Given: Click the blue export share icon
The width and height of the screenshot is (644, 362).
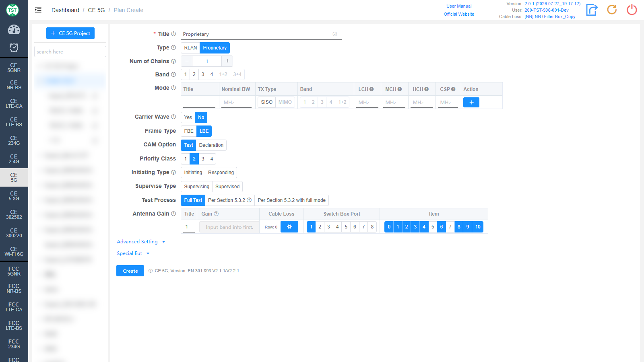Looking at the screenshot, I should (x=592, y=10).
